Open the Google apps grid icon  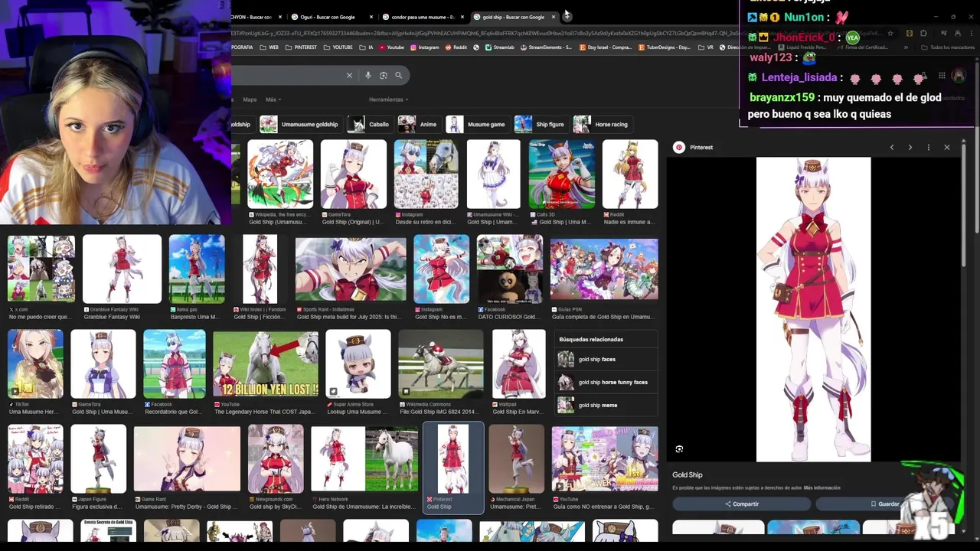[942, 76]
